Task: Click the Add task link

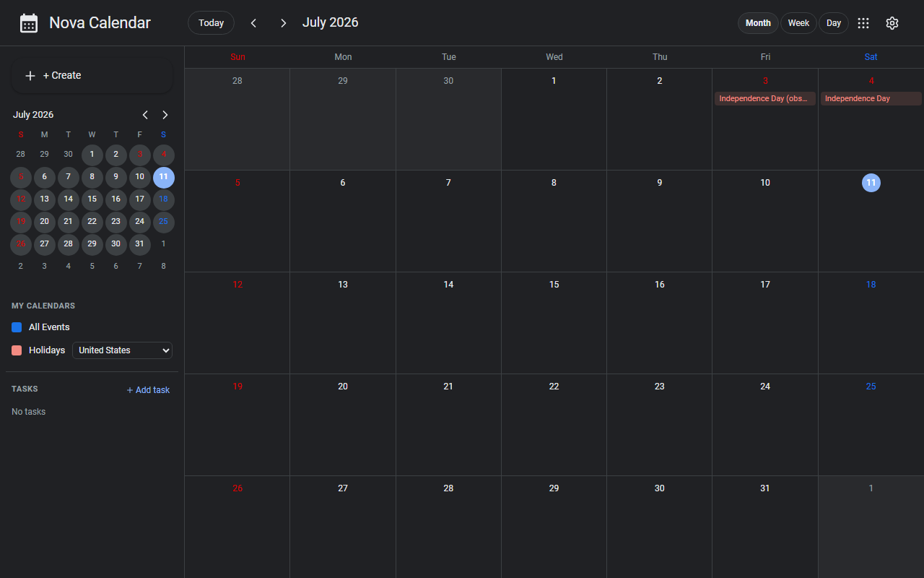Action: 148,390
